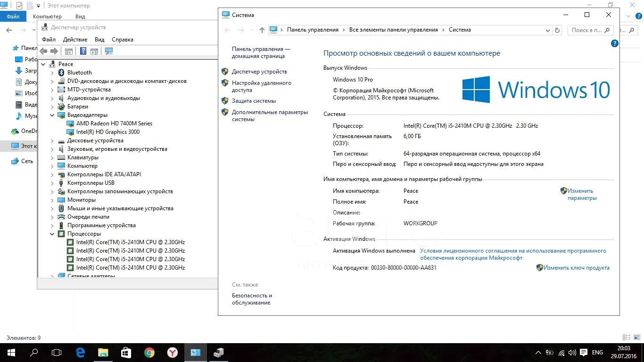The height and width of the screenshot is (362, 644).
Task: Toggle the console tree button in Device Manager toolbar
Action: pyautogui.click(x=69, y=51)
